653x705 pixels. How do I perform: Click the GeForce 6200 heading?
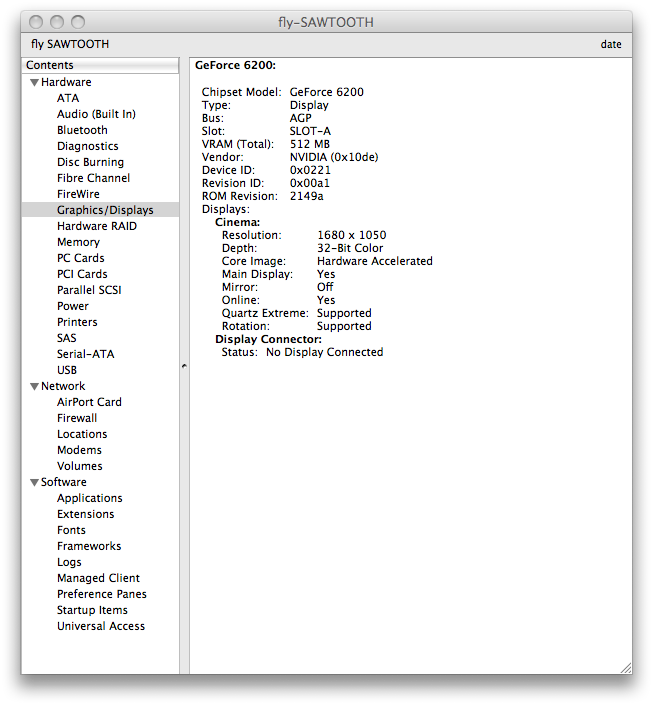[x=235, y=65]
